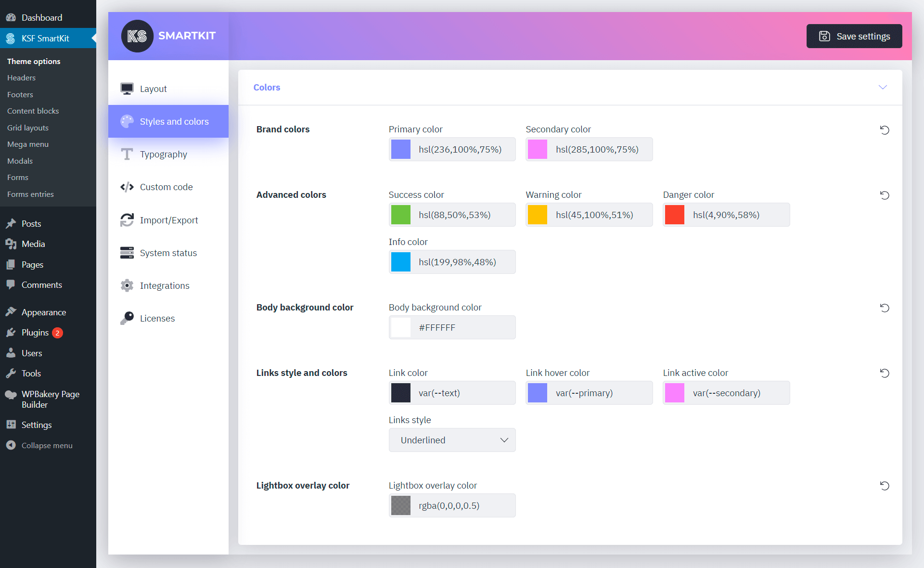Click the Forms submenu link

(18, 178)
